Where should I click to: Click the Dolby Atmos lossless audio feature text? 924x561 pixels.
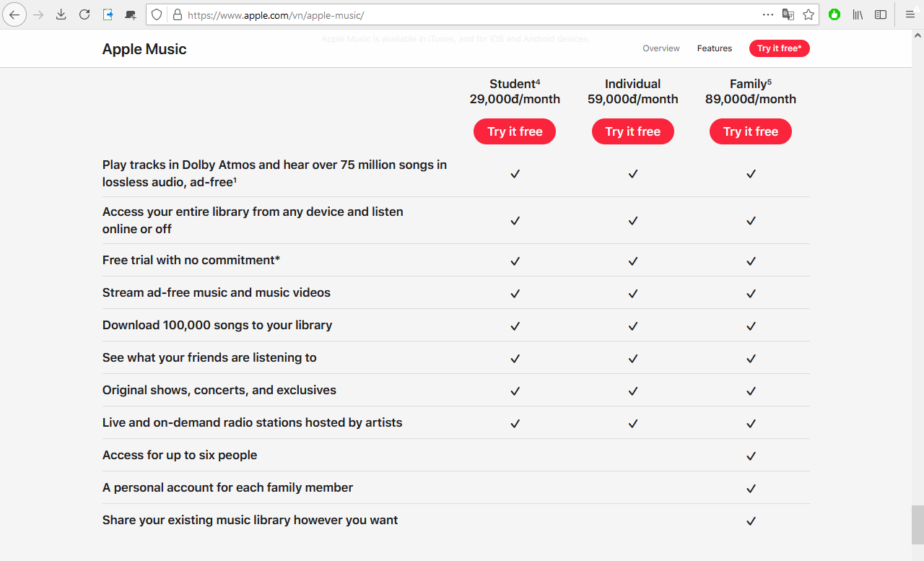coord(274,173)
